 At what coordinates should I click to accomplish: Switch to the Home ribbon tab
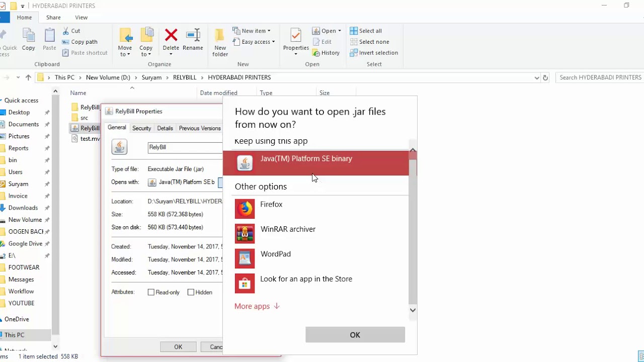click(x=24, y=18)
